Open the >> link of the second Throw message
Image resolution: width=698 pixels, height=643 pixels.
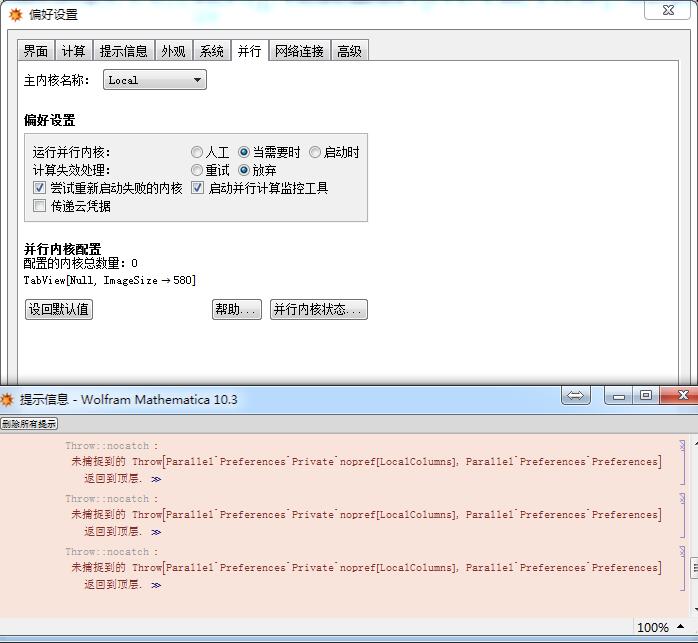point(156,532)
